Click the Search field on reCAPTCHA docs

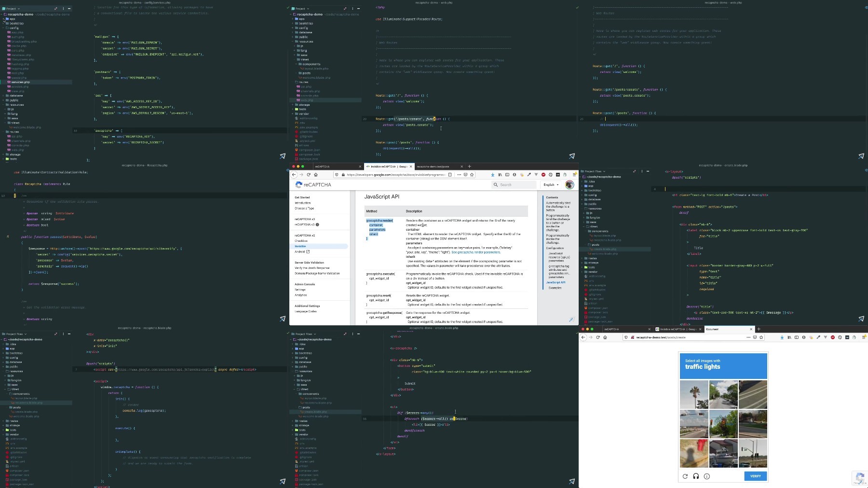(x=514, y=185)
